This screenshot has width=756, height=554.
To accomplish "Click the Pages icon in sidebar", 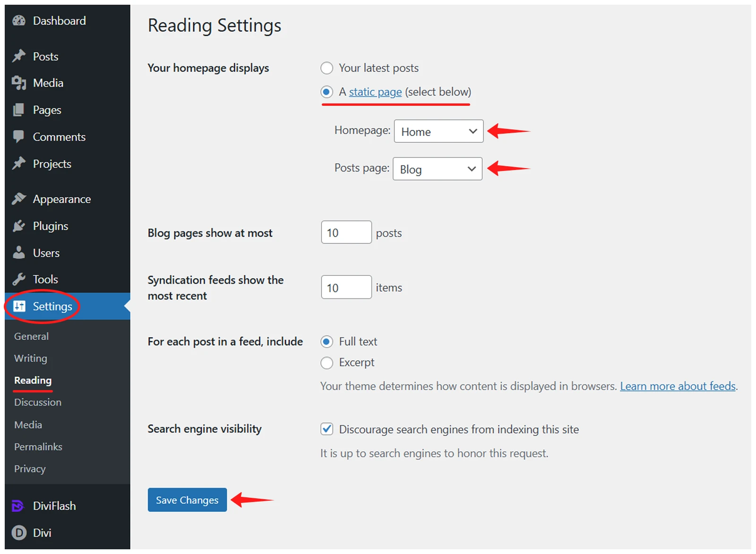I will pos(19,110).
